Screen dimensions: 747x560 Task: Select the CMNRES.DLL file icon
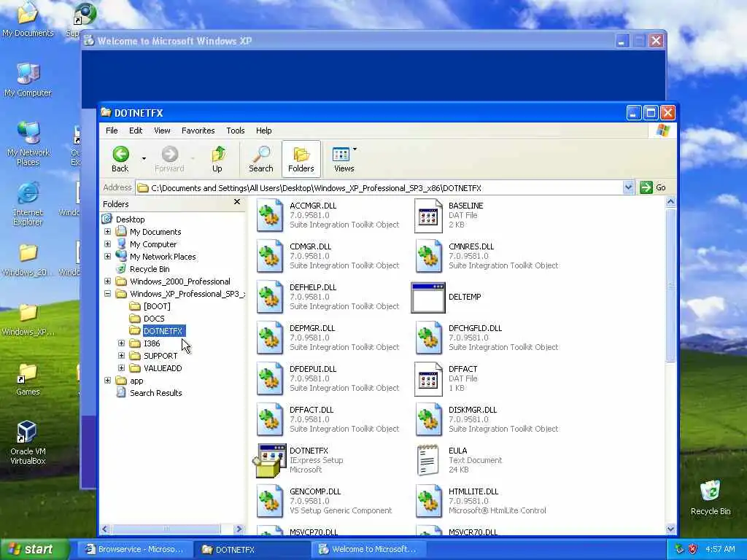pos(428,256)
